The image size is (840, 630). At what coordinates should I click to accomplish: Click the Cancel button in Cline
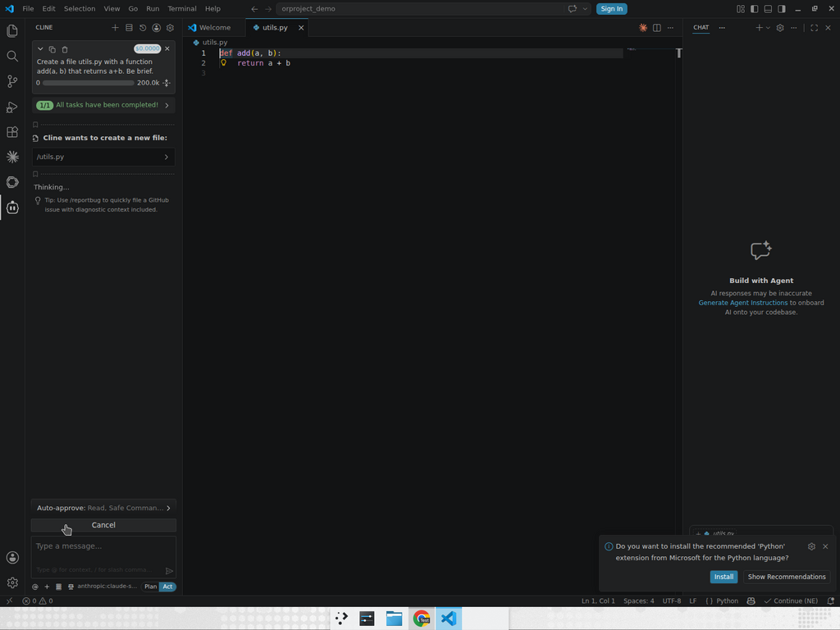(x=103, y=525)
